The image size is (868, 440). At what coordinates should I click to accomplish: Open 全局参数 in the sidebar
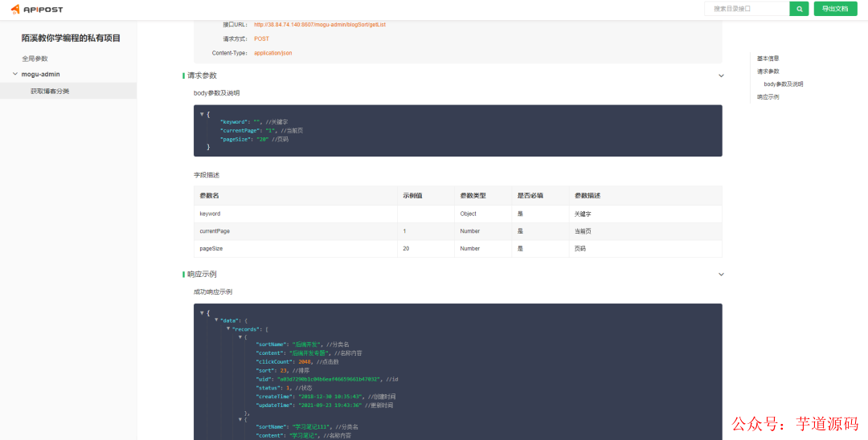35,59
